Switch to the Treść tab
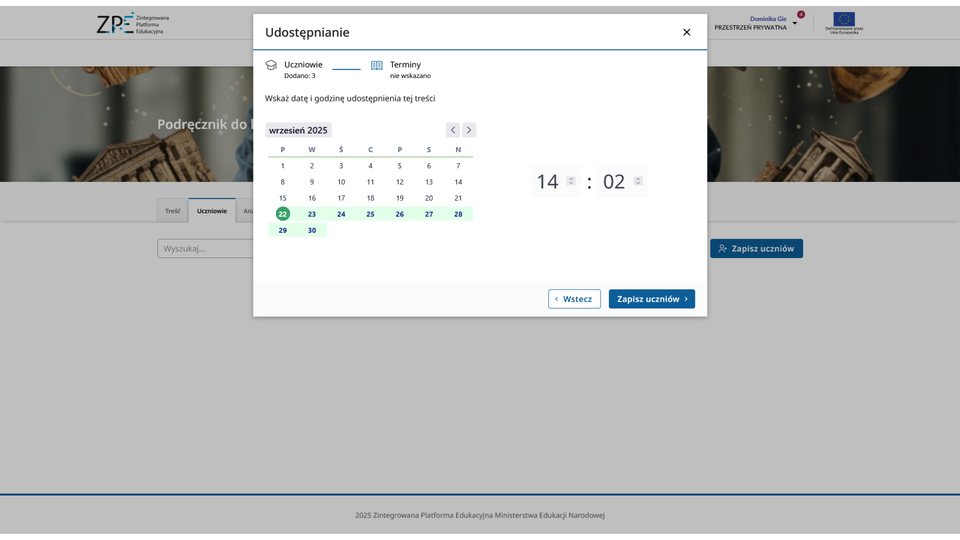This screenshot has height=540, width=960. pos(173,211)
